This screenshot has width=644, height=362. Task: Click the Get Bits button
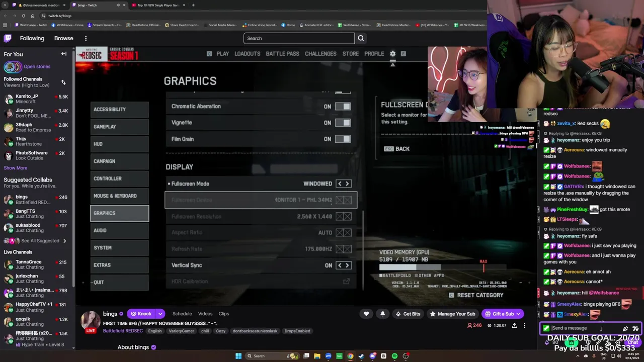(408, 314)
